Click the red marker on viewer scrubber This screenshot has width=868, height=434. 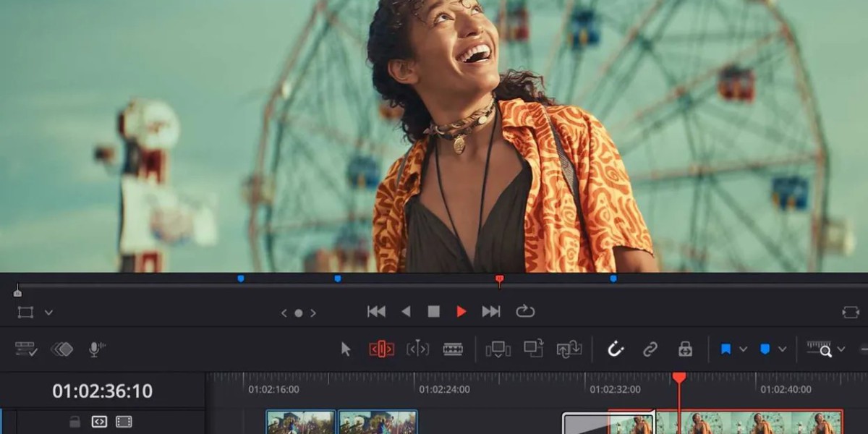499,279
